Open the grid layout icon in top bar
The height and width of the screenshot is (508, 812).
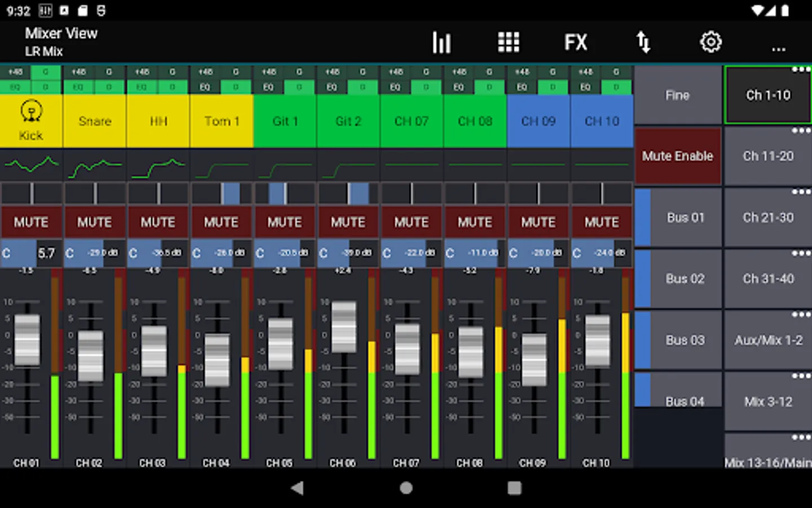pyautogui.click(x=509, y=42)
